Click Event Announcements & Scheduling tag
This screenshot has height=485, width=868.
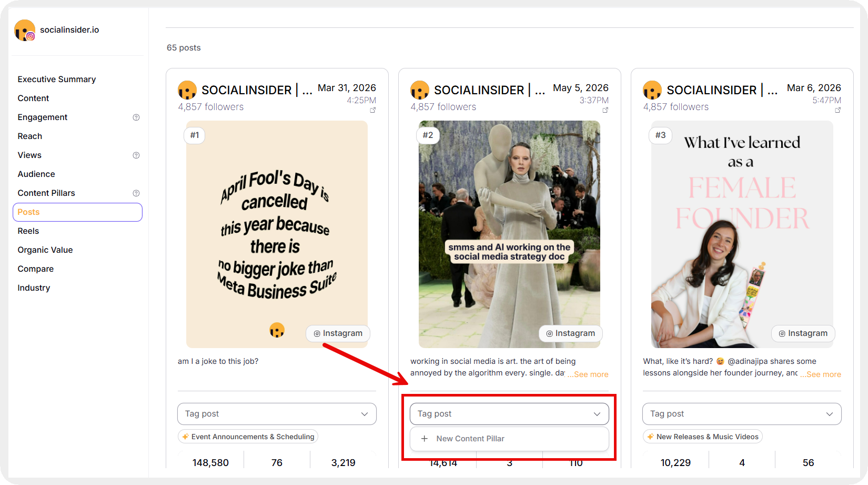click(x=248, y=437)
